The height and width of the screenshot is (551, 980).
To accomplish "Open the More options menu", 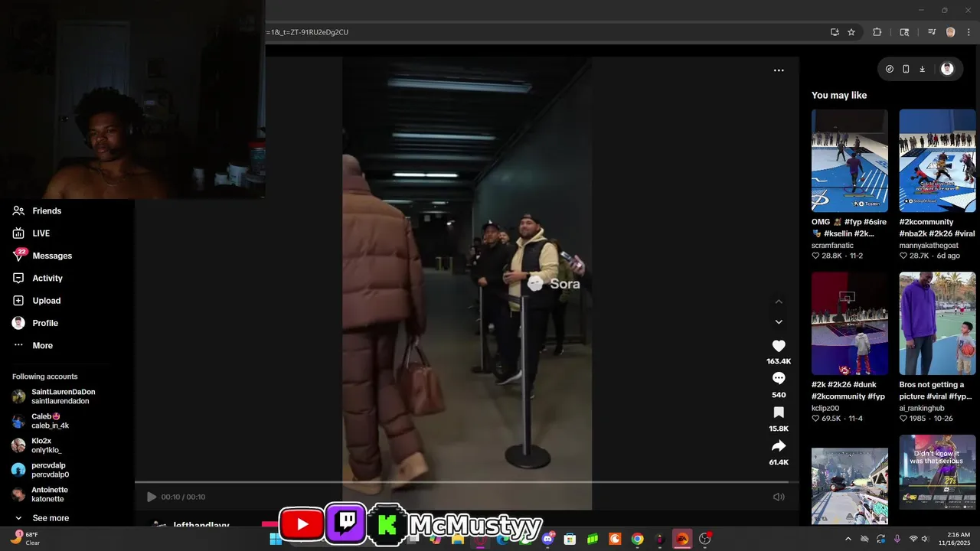I will [32, 345].
